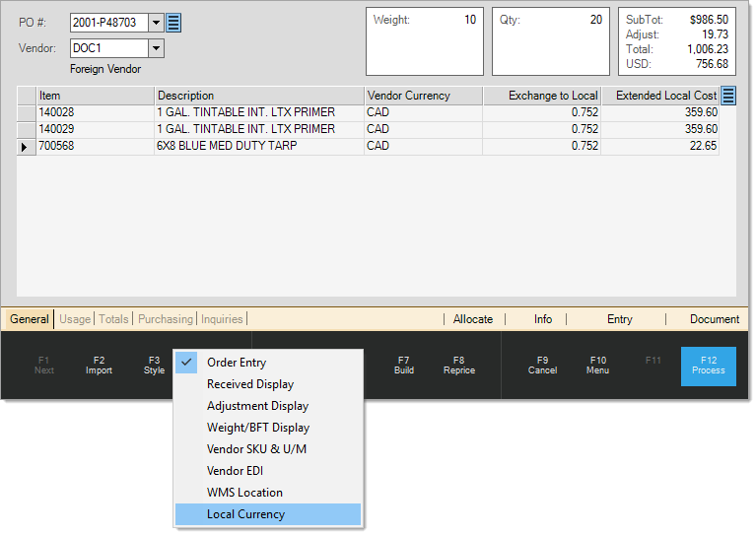Select item cell 700568
This screenshot has height=535, width=756.
[96, 147]
